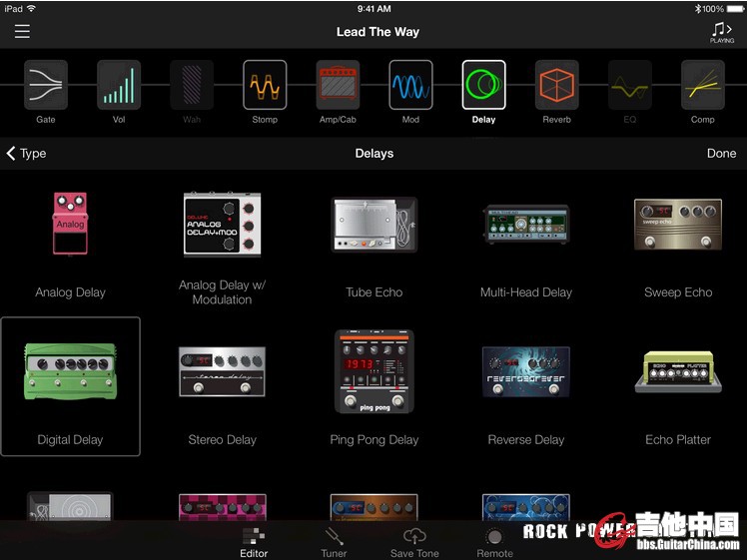Pick the orange-brown delay pedal
Screen dimensions: 747x560
coord(373,507)
